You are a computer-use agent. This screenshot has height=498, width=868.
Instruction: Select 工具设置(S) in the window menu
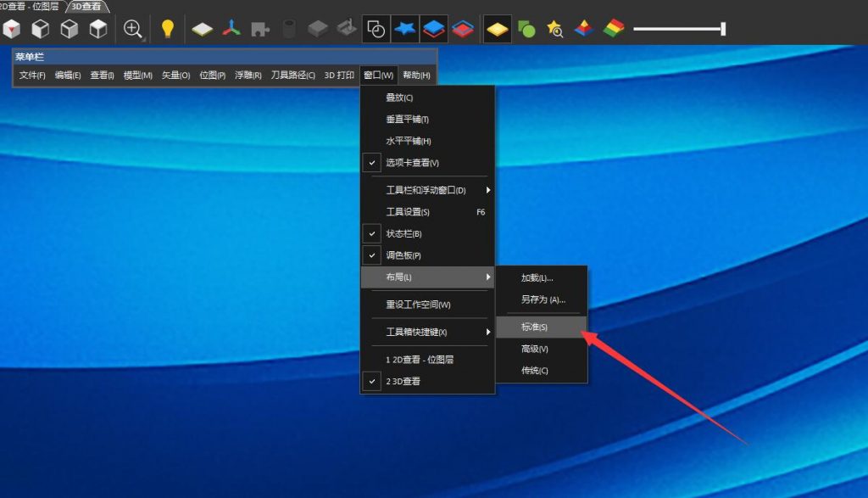[427, 211]
